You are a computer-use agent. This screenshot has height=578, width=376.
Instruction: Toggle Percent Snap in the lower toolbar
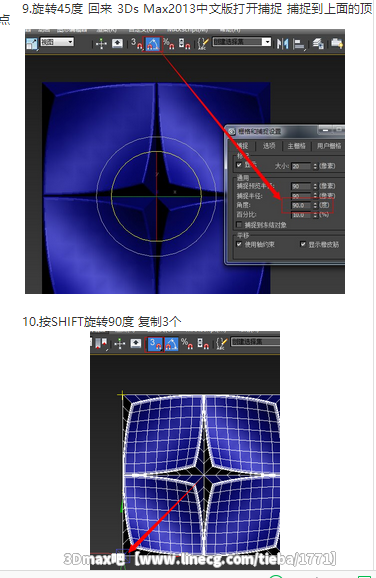tap(187, 344)
